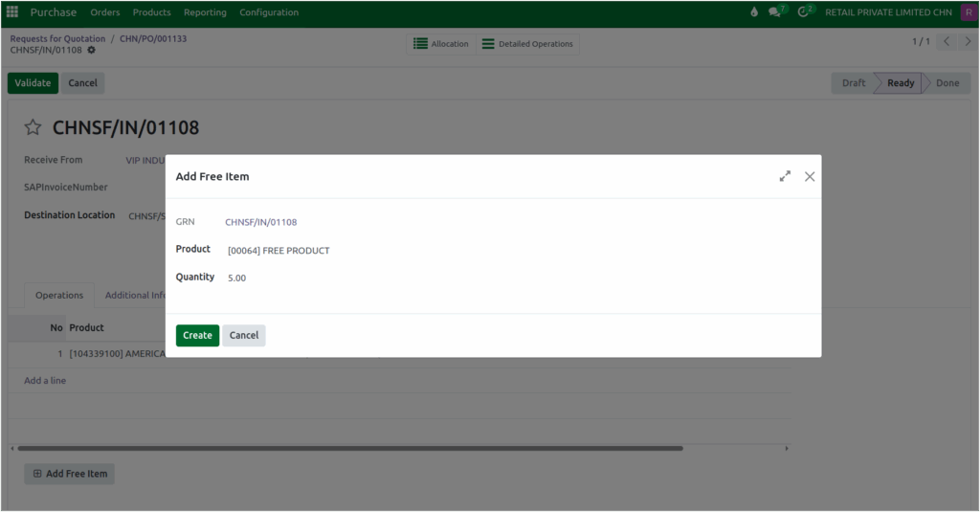
Task: Click row 1 [104339100] AMERICA product
Action: (x=117, y=354)
